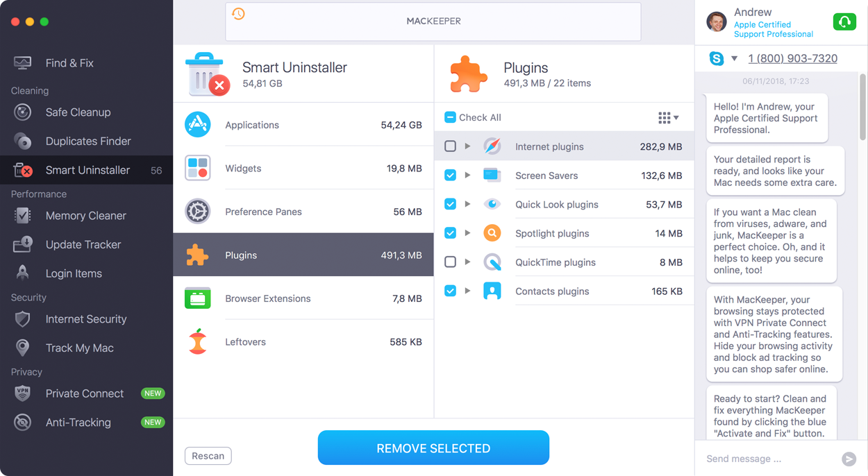868x476 pixels.
Task: Click the history clock icon in header
Action: (238, 14)
